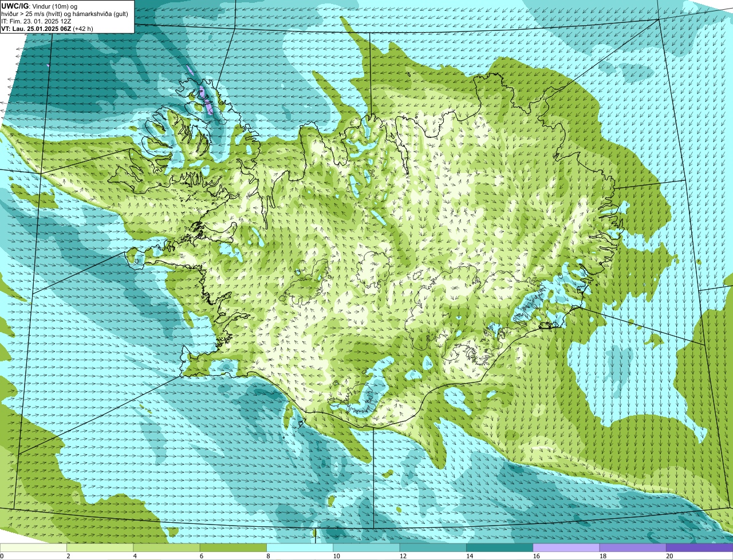The height and width of the screenshot is (560, 733).
Task: Click the legend scale label '4'
Action: [x=135, y=556]
